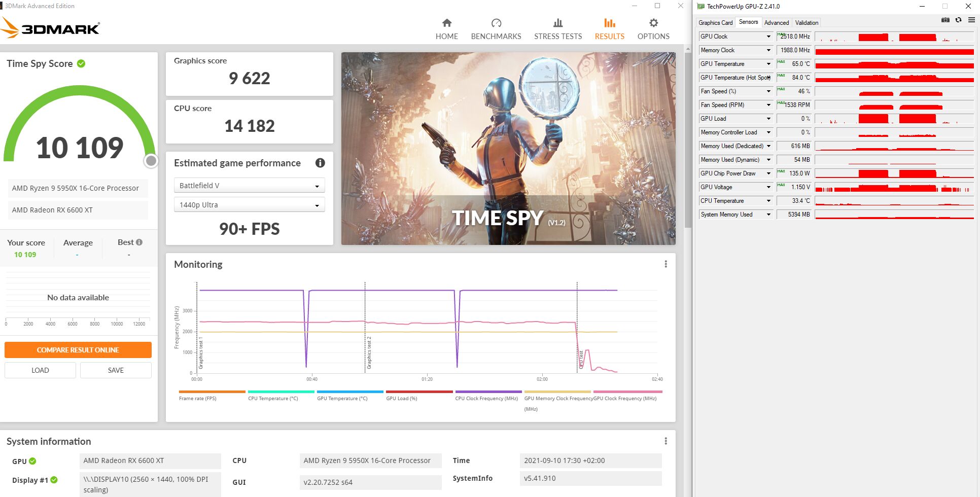Expand GPU Chip Power Draw dropdown

click(768, 173)
